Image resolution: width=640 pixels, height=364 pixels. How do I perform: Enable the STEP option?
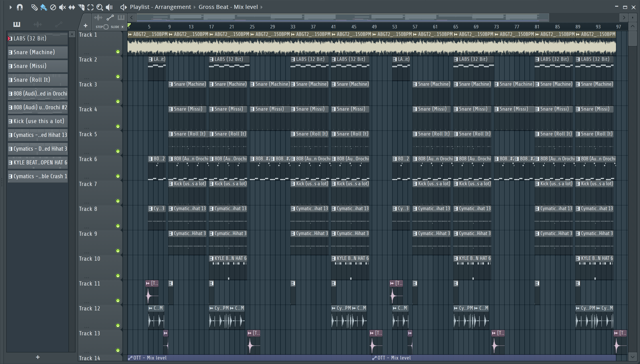tap(106, 27)
